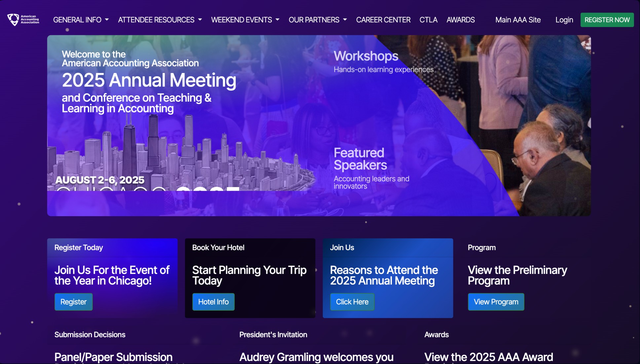
Task: Click 'Start Planning Your Trip Today' heading
Action: [x=249, y=275]
